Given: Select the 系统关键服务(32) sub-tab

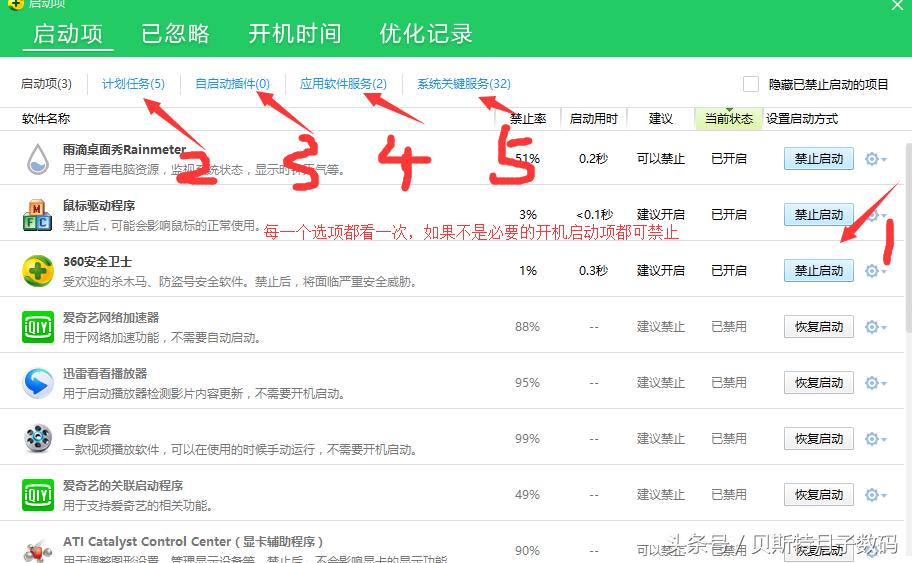Looking at the screenshot, I should point(464,84).
